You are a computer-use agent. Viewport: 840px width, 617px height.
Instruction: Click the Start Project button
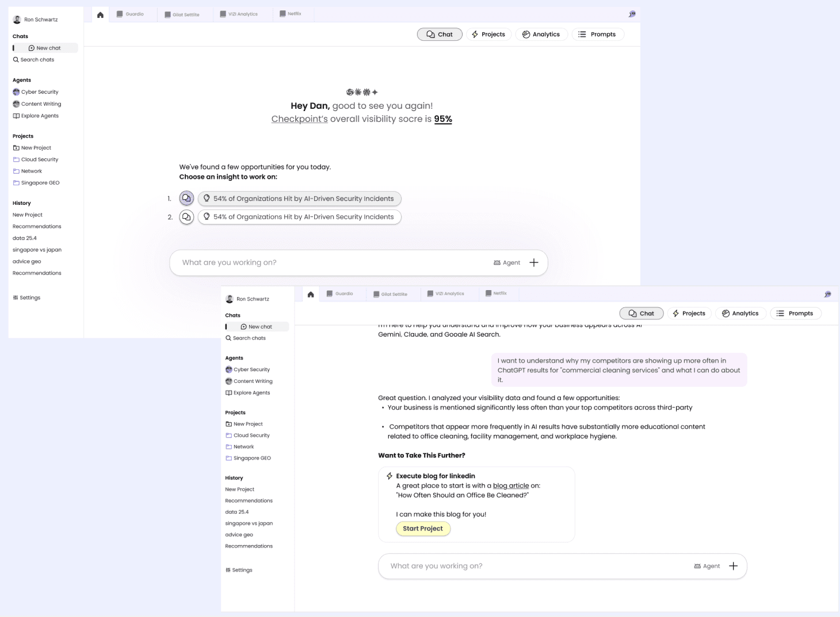pos(423,528)
